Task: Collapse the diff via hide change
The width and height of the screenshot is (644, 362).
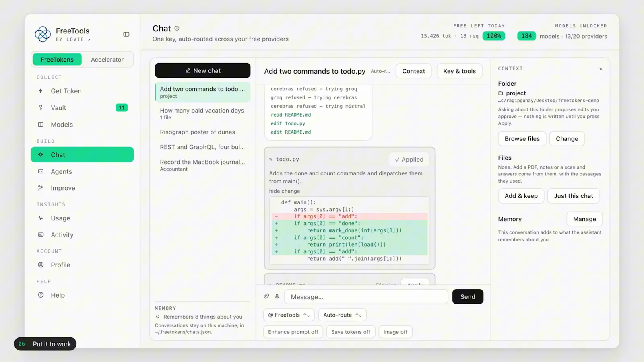Action: (285, 191)
